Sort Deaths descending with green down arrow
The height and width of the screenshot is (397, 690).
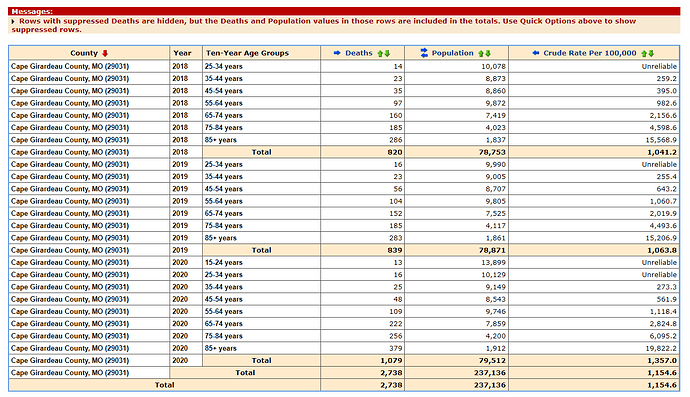387,54
